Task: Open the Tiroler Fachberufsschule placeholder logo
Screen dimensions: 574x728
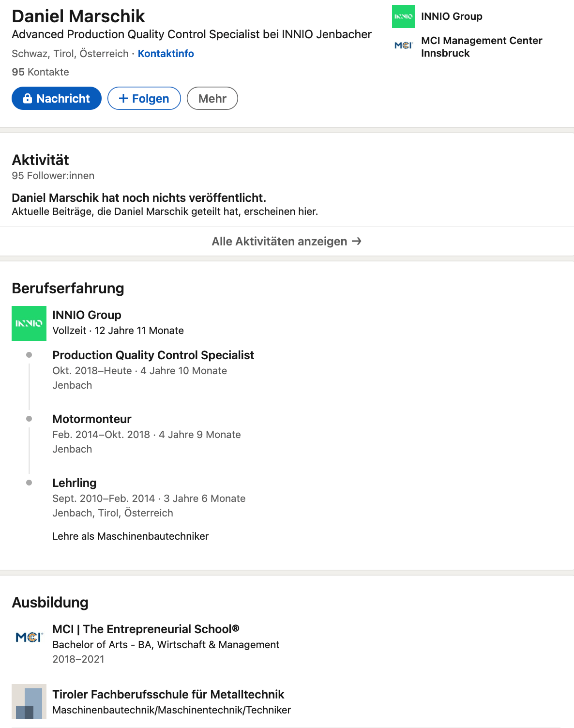Action: (29, 701)
